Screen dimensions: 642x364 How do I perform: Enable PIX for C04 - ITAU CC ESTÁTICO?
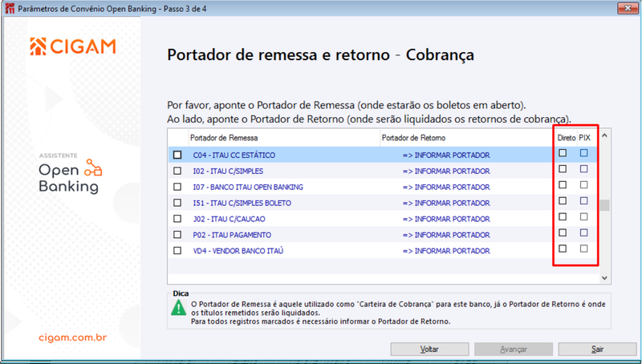pyautogui.click(x=584, y=153)
